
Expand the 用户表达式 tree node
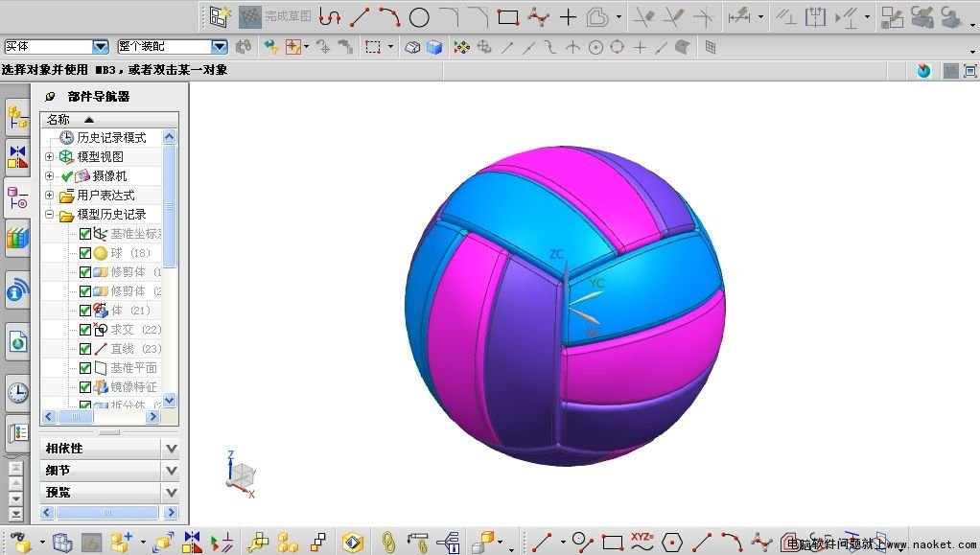49,196
